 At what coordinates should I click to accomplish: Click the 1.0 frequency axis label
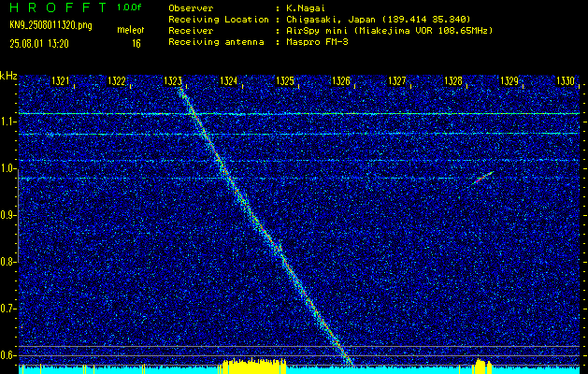click(x=7, y=169)
